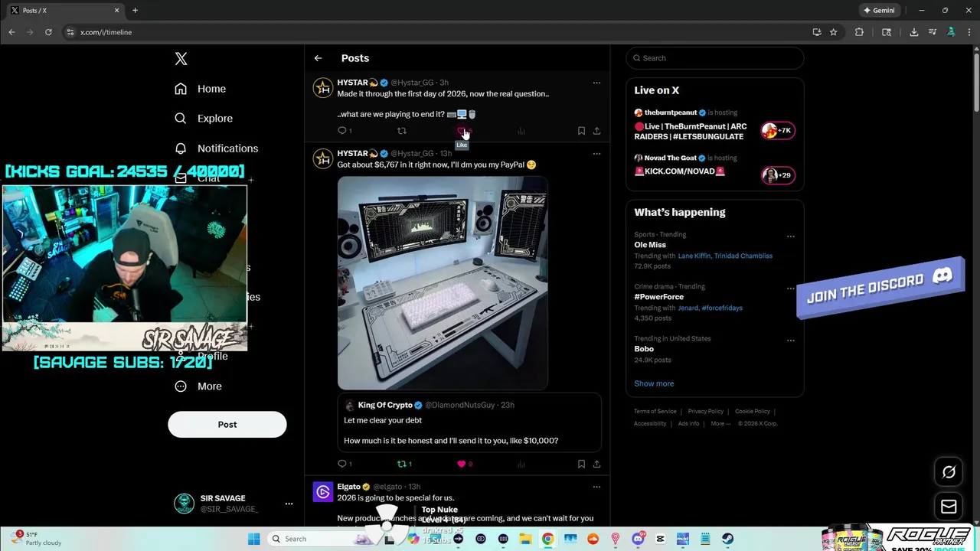Open more options on Elgato post
The height and width of the screenshot is (551, 980).
pyautogui.click(x=596, y=487)
